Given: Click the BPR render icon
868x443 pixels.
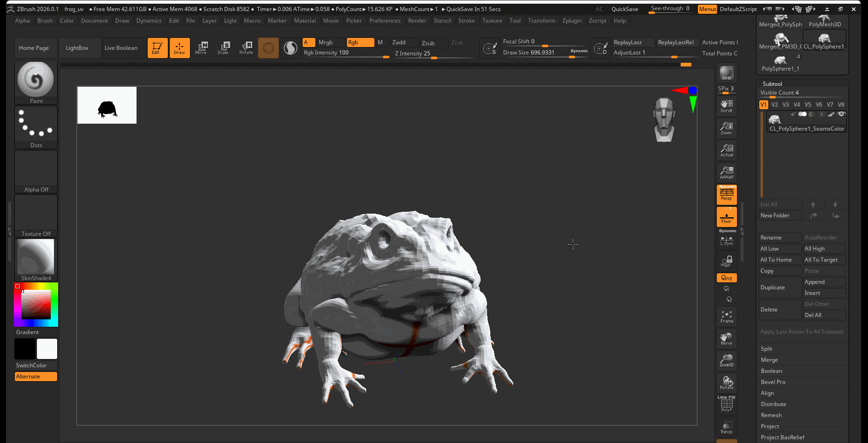Looking at the screenshot, I should [726, 73].
